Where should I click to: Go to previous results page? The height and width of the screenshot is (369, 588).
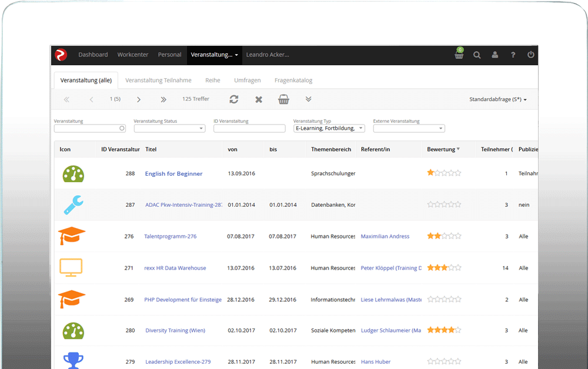(91, 99)
